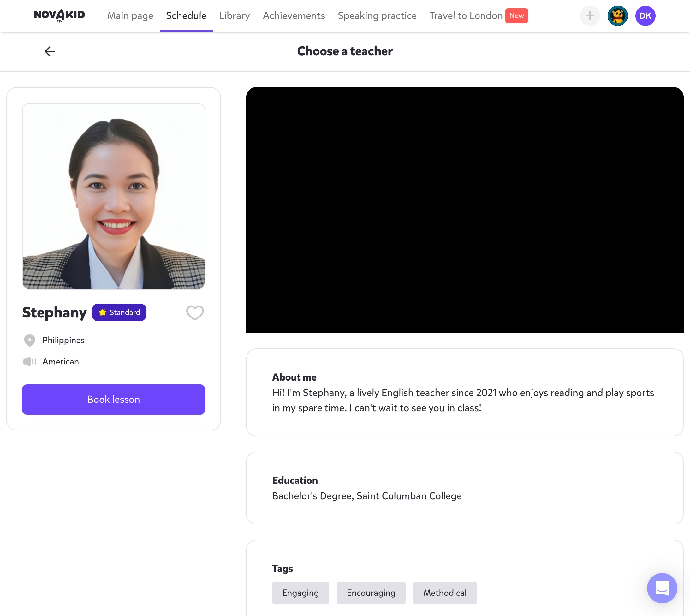The width and height of the screenshot is (690, 616).
Task: Open Achievements in the navigation
Action: click(x=294, y=16)
